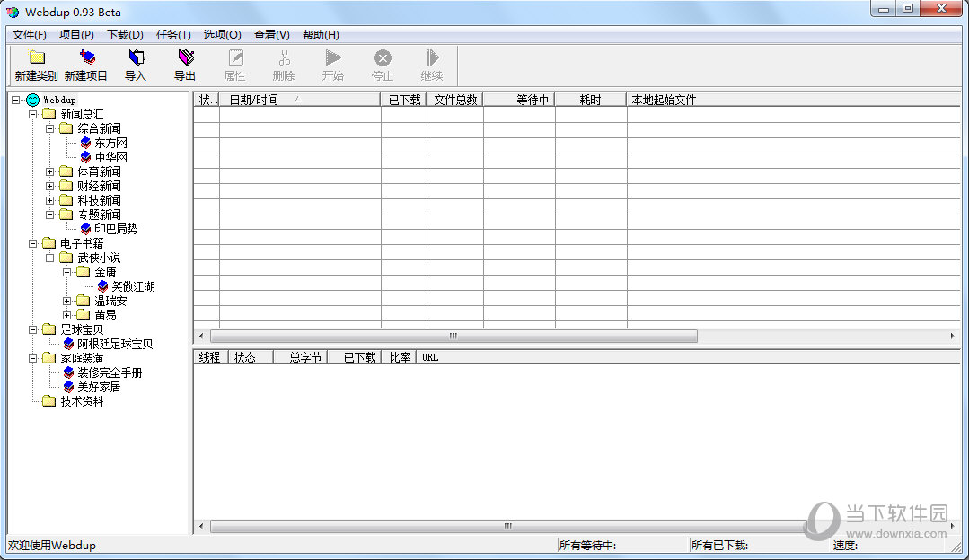The image size is (969, 560).
Task: Select the 中华网 project book icon
Action: click(x=86, y=157)
